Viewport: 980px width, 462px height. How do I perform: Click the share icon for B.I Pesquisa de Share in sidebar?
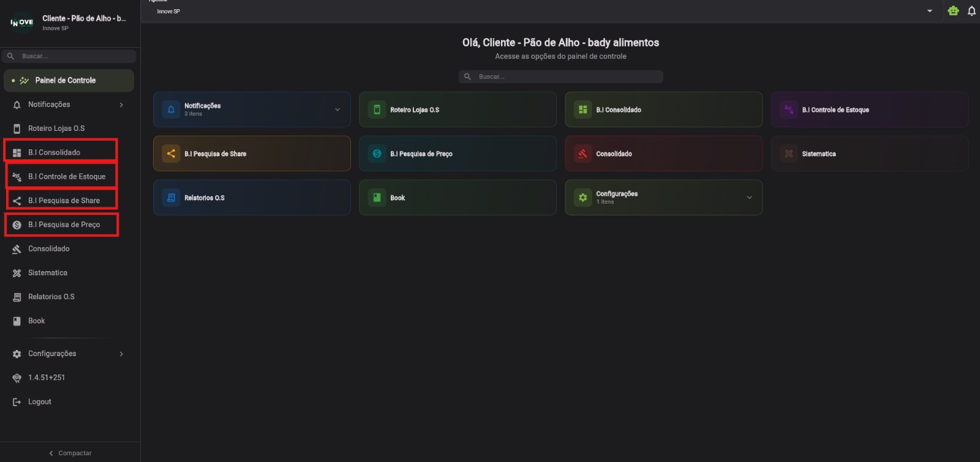(17, 201)
